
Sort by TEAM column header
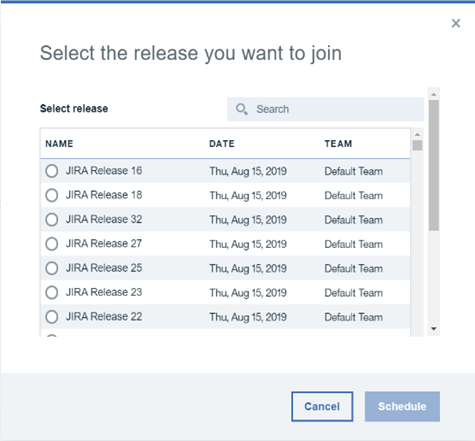pos(338,144)
